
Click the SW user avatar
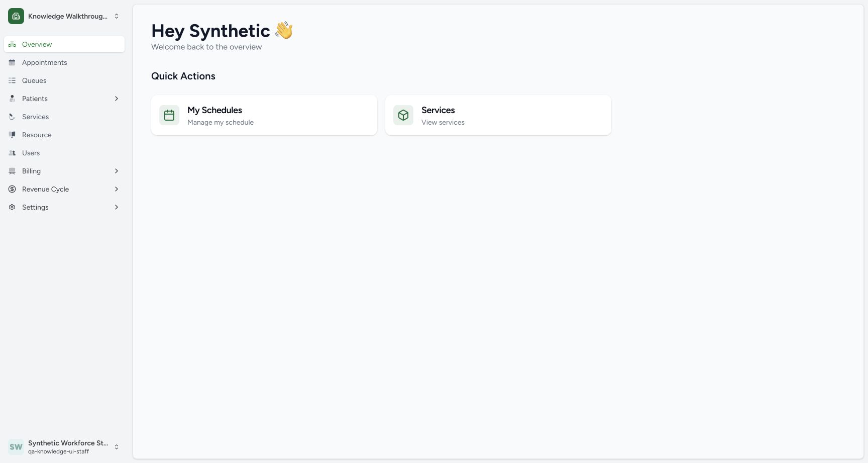pyautogui.click(x=16, y=447)
